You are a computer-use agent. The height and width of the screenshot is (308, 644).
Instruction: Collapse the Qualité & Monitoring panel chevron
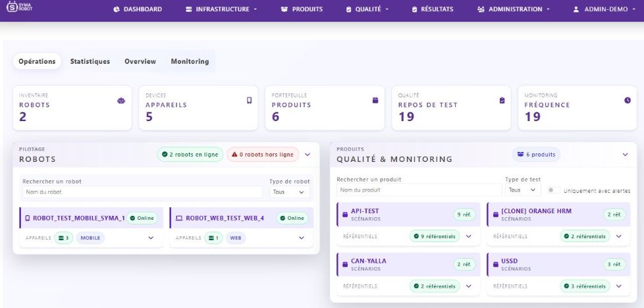[625, 155]
